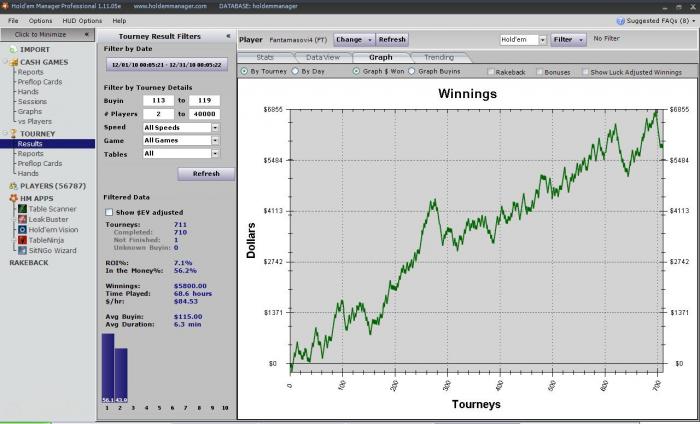Open the Hold'em game type dropdown
Viewport: 700px width, 424px height.
click(x=523, y=40)
